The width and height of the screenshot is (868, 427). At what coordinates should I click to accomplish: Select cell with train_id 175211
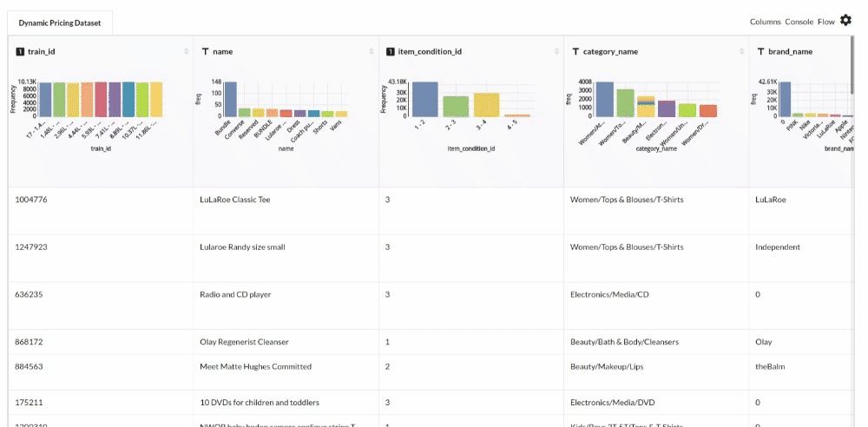pyautogui.click(x=101, y=403)
